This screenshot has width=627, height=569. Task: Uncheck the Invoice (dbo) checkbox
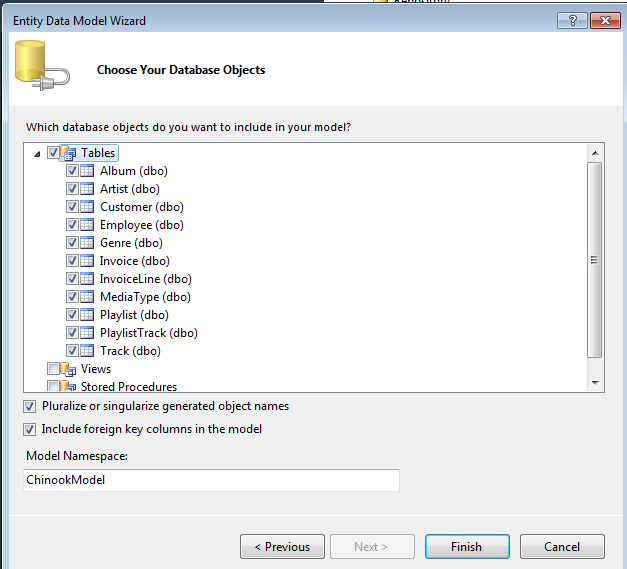72,261
